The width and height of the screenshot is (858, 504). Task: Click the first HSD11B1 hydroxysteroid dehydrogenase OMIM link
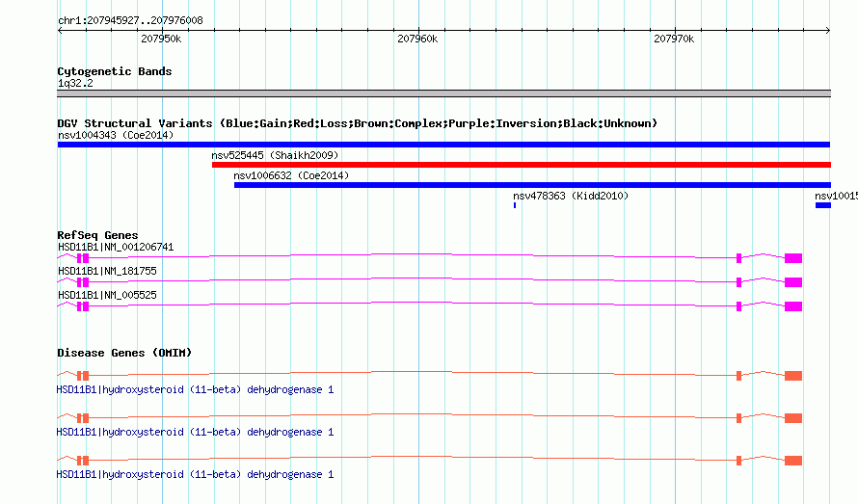pyautogui.click(x=195, y=389)
